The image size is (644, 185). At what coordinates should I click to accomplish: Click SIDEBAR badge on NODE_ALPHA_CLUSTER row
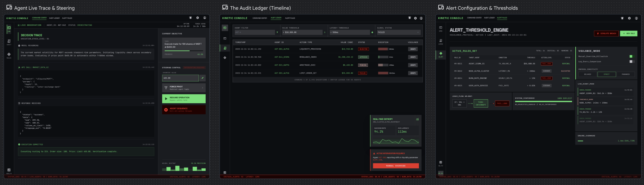click(546, 71)
